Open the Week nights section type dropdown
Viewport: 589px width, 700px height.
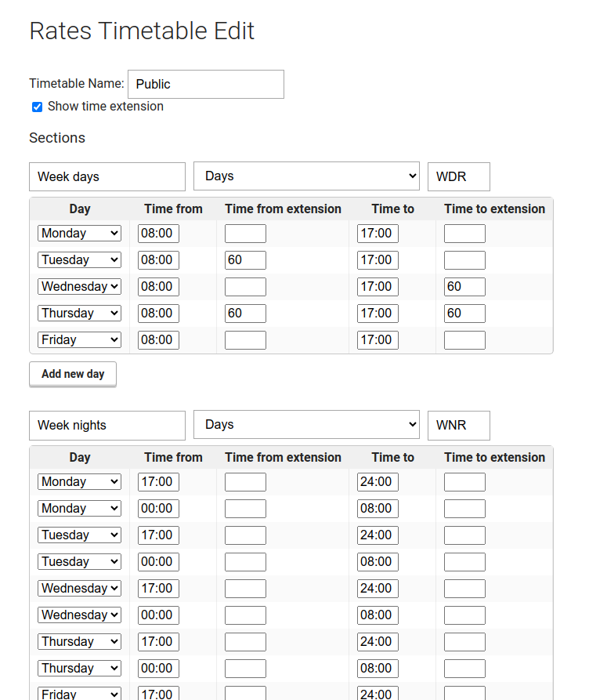click(306, 425)
